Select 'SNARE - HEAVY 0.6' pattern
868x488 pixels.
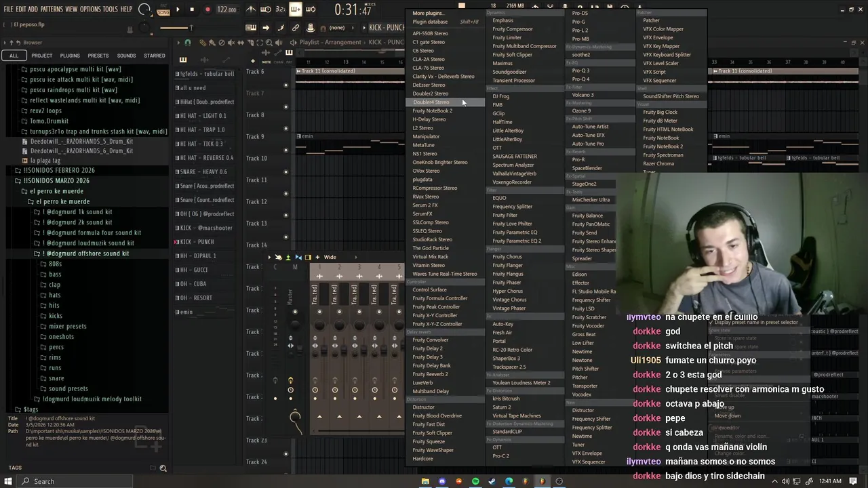pyautogui.click(x=203, y=172)
